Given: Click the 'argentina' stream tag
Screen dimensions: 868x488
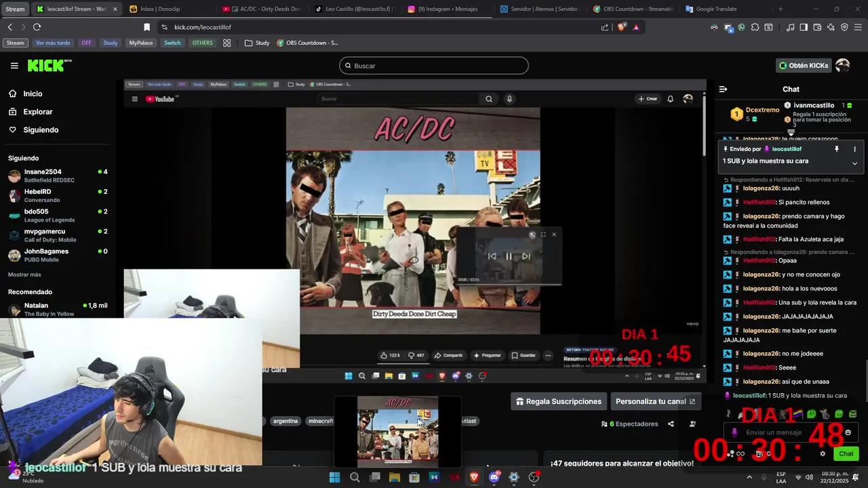Looking at the screenshot, I should point(285,421).
